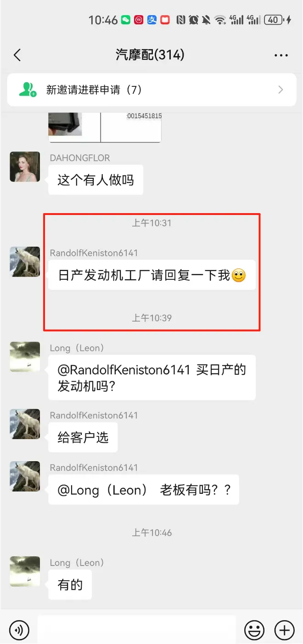Open the emoji sticker picker
The width and height of the screenshot is (303, 644).
click(254, 630)
